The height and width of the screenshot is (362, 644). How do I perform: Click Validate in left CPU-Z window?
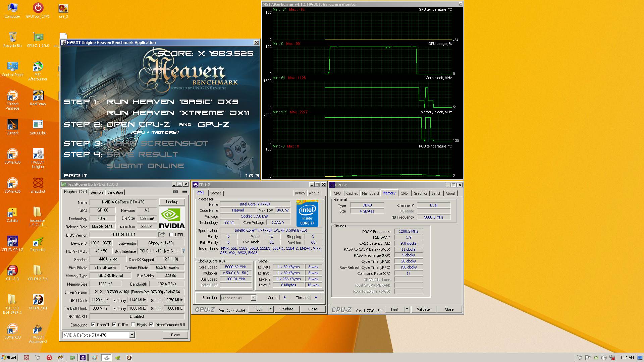point(287,309)
